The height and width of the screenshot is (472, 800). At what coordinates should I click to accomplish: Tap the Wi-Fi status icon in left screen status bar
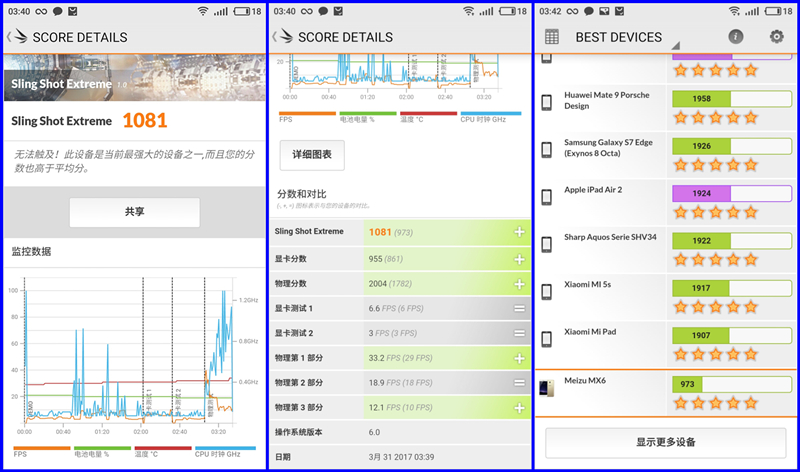click(203, 11)
